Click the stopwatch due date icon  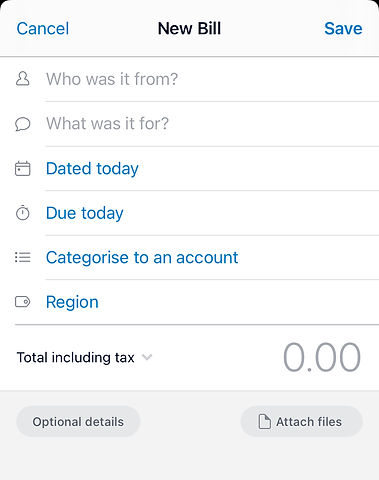23,213
